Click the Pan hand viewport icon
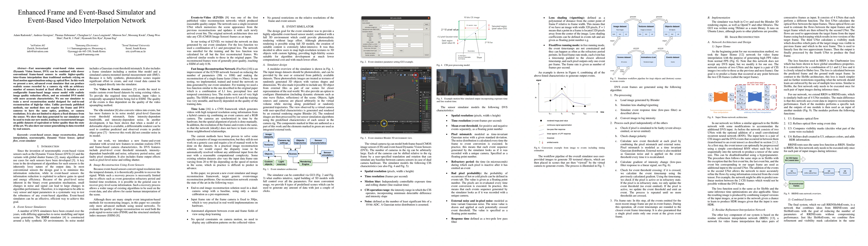 [x=417, y=88]
